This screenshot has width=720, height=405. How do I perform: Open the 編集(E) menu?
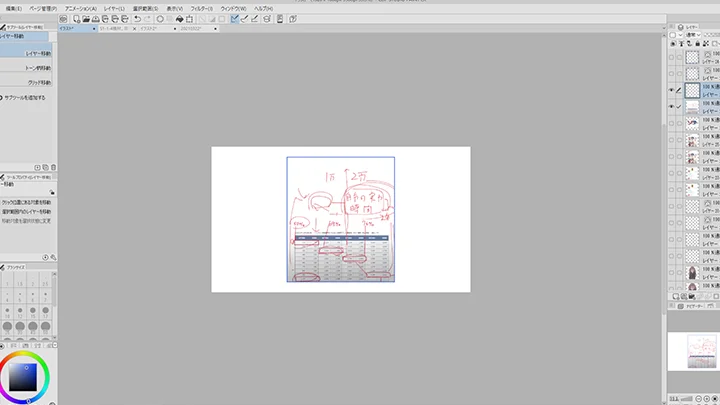pyautogui.click(x=13, y=9)
